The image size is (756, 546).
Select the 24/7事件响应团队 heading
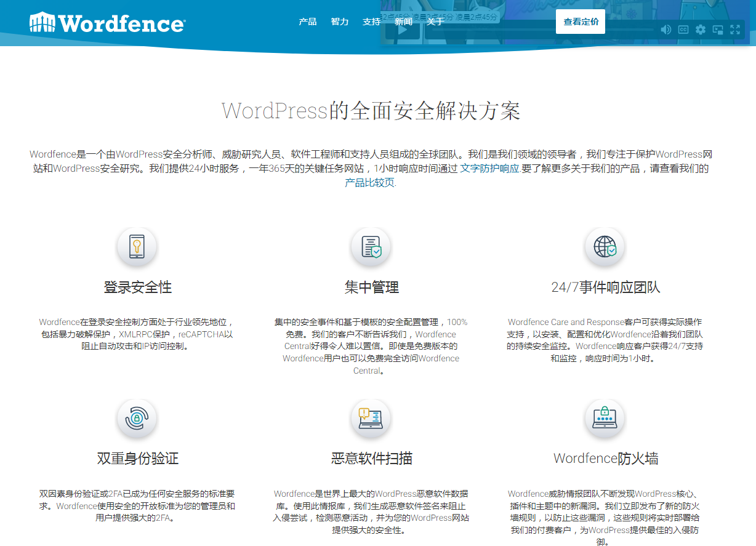(606, 287)
